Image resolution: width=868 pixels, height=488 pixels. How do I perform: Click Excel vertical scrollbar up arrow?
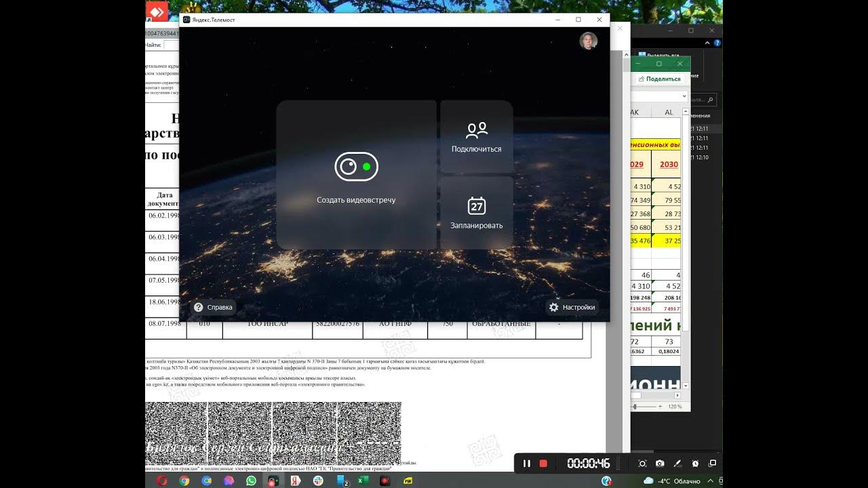(685, 112)
